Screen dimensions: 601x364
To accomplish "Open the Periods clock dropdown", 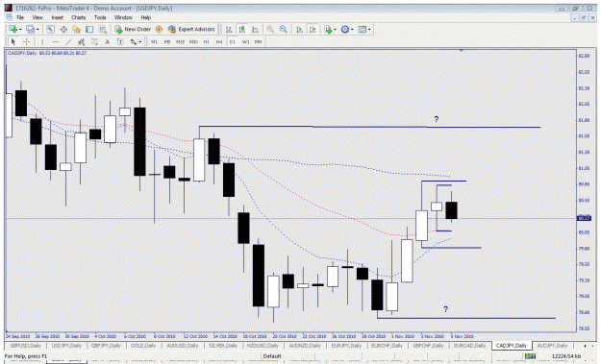I will coord(347,29).
